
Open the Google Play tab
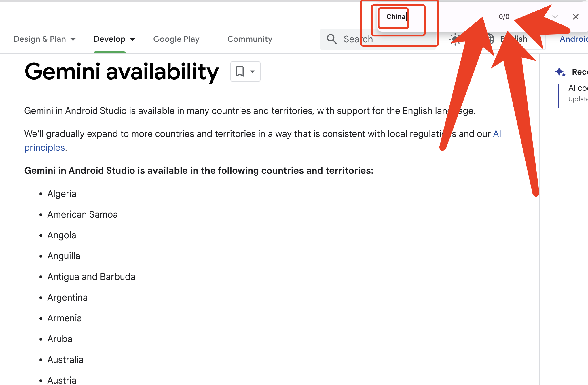(x=176, y=39)
